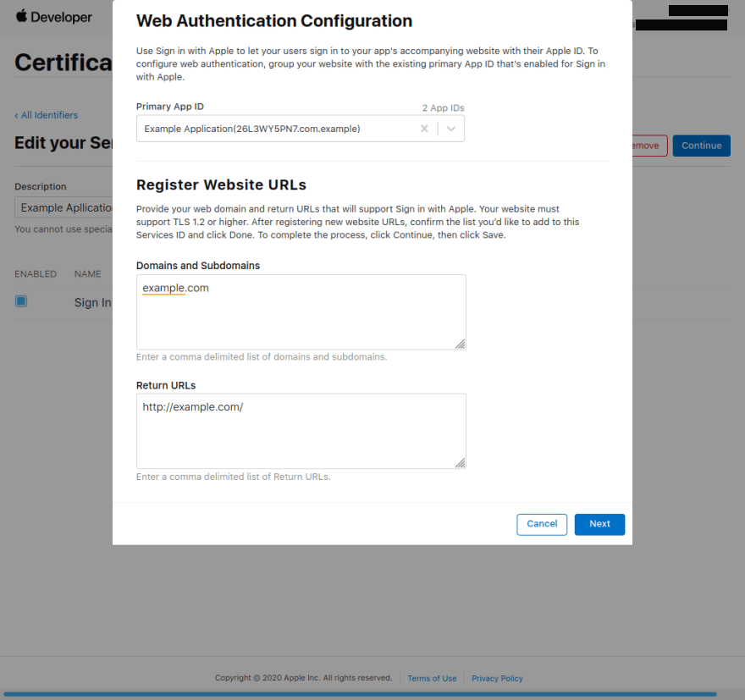
Task: Click the blue Continue button
Action: point(701,146)
